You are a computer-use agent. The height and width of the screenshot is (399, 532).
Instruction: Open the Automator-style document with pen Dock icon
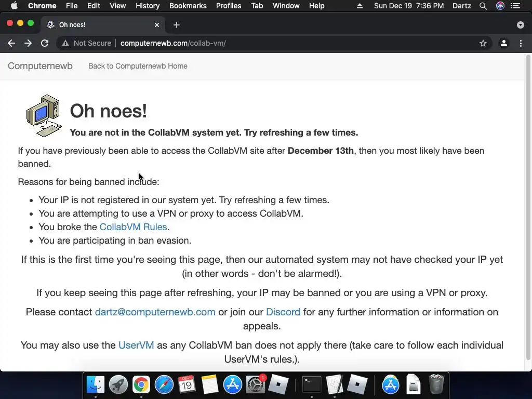point(335,384)
